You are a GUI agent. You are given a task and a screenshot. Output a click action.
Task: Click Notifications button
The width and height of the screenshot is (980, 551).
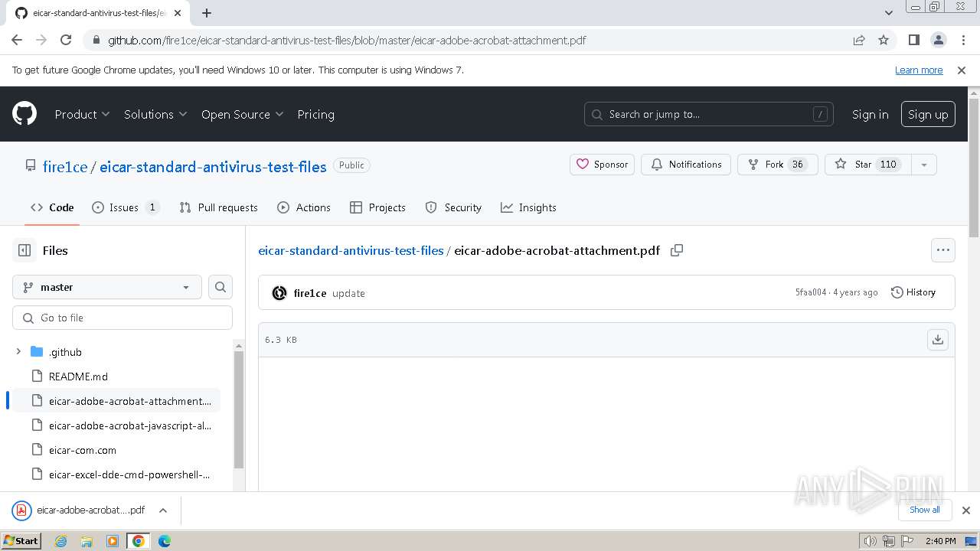[x=686, y=165]
